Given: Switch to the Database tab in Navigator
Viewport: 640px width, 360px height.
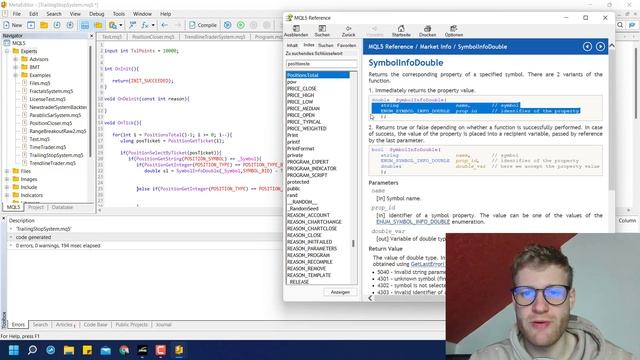Looking at the screenshot, I should tap(62, 207).
